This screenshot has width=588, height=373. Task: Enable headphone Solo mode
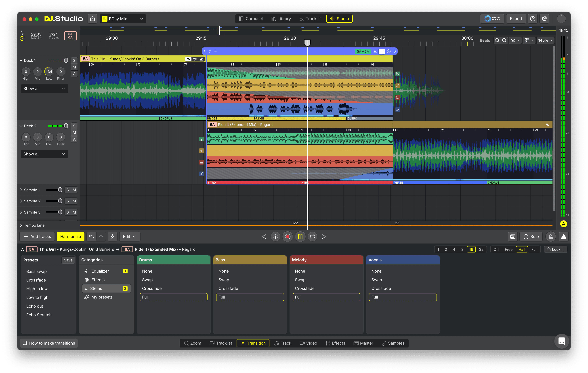(x=531, y=237)
